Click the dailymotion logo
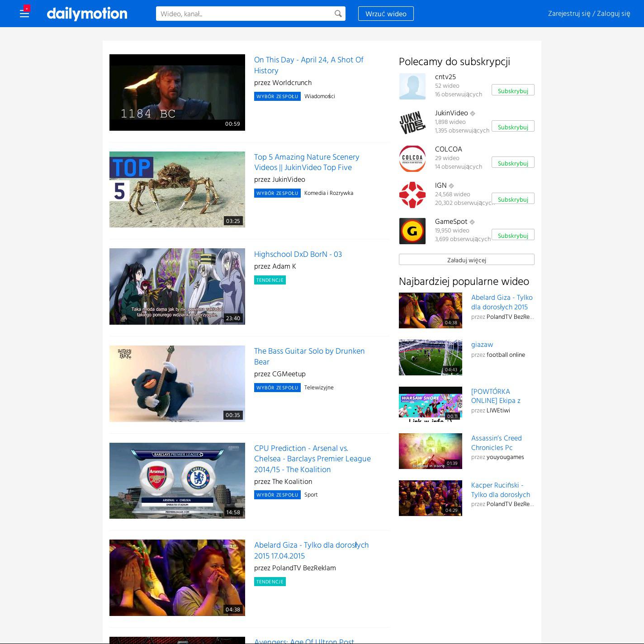The height and width of the screenshot is (644, 644). [x=87, y=14]
